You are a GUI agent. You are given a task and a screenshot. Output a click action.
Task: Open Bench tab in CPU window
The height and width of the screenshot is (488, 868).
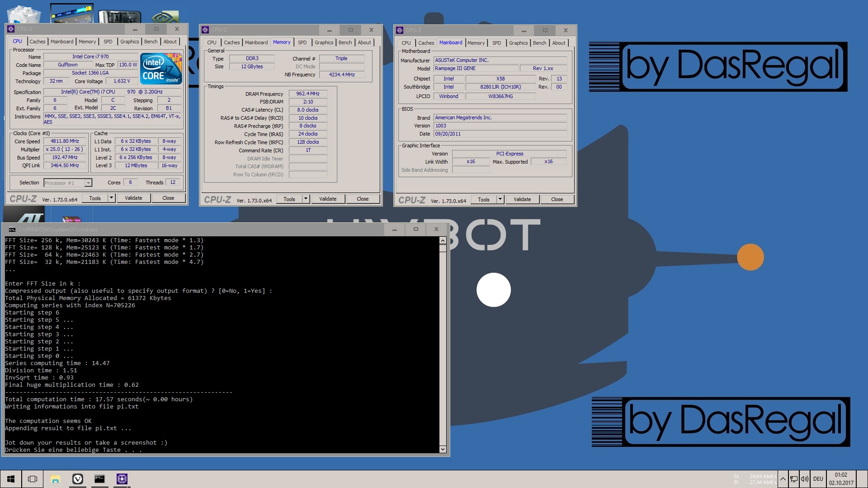[x=151, y=42]
